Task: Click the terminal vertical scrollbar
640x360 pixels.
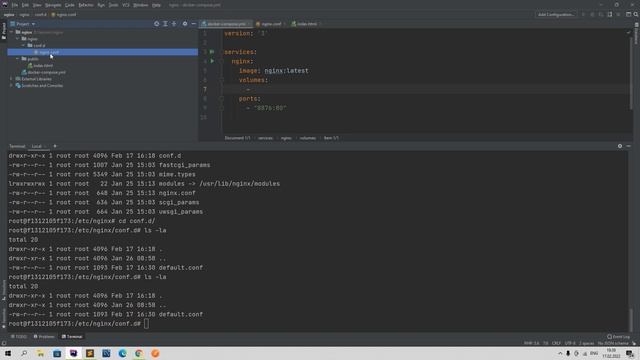Action: 631,319
